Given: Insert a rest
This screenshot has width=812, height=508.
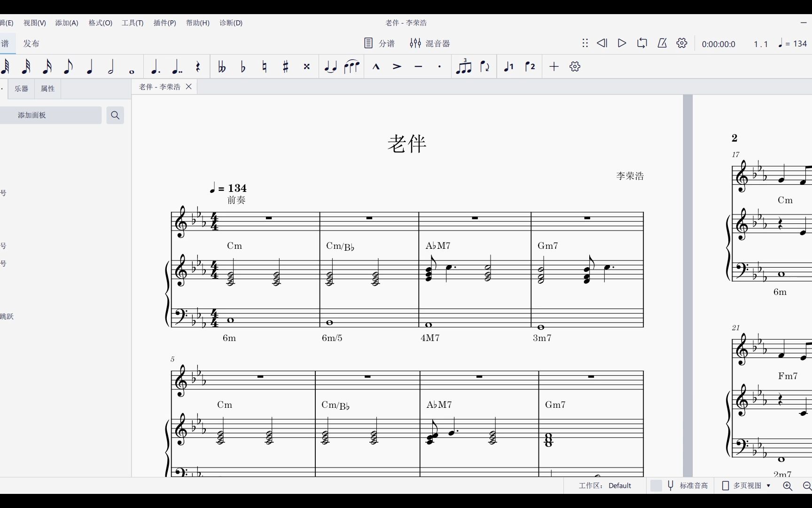Looking at the screenshot, I should [198, 67].
